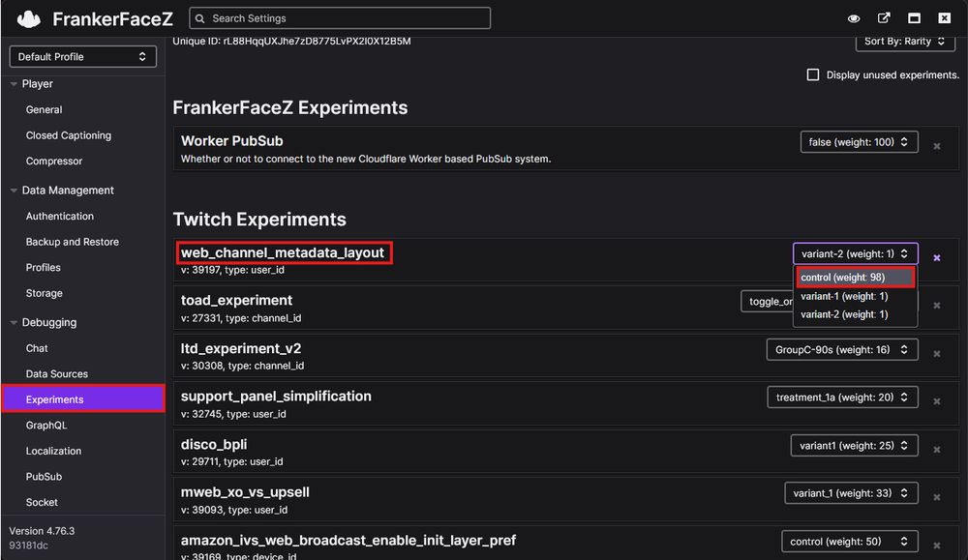Open the variant1 (weight: 25) dropdown
968x560 pixels.
pos(855,445)
